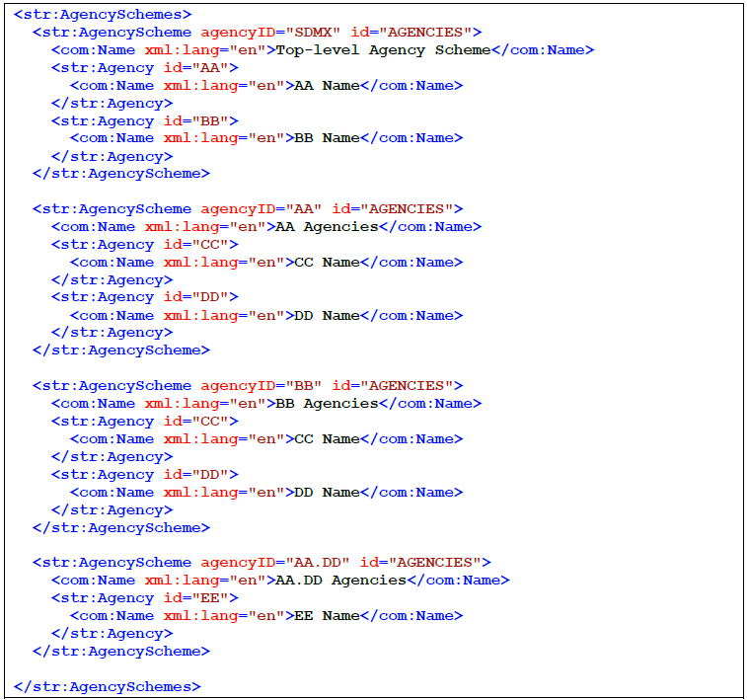
Task: Select the "BB Name" text
Action: (x=327, y=138)
